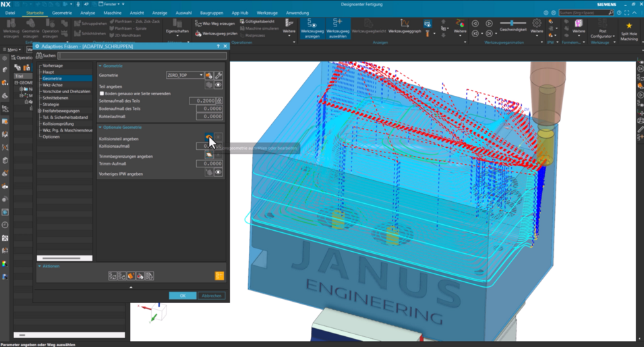Expand the Freifahrbewegungen tree node

(x=39, y=111)
